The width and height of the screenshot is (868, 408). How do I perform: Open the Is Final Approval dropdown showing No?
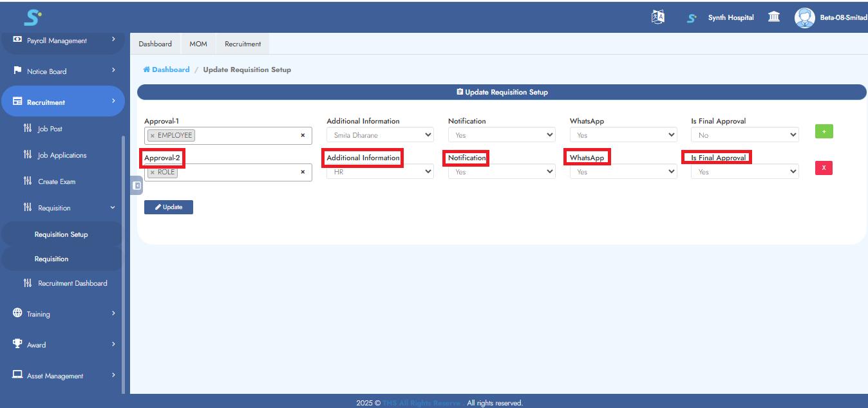point(744,134)
